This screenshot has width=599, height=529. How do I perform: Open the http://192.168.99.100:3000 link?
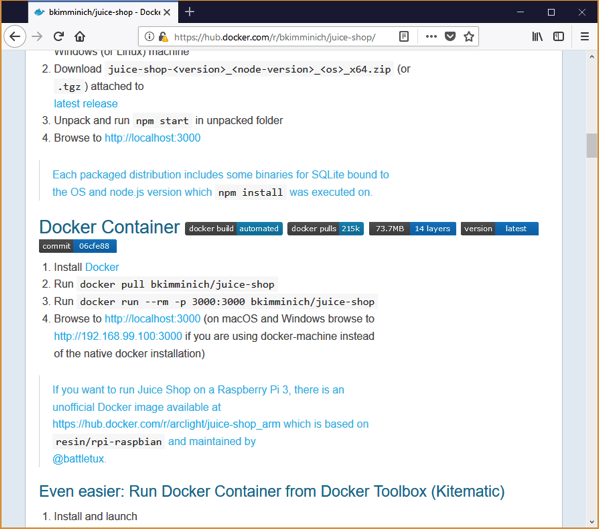[x=118, y=336]
